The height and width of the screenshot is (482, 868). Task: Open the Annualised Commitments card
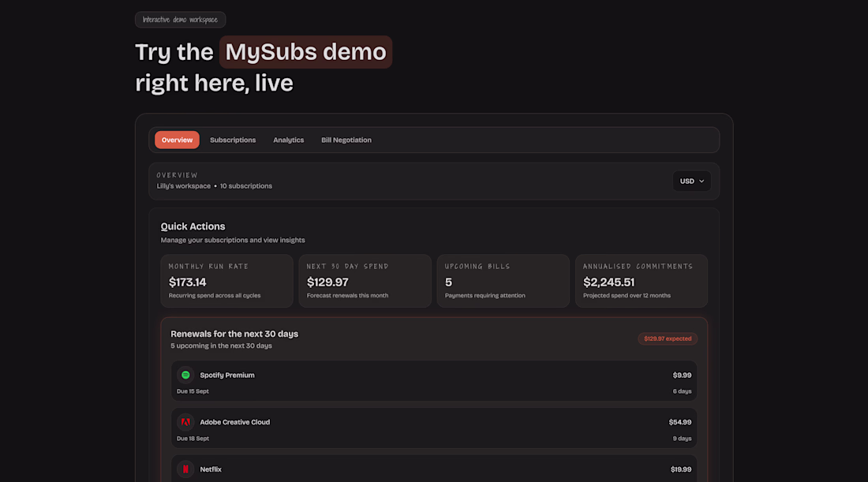(641, 281)
